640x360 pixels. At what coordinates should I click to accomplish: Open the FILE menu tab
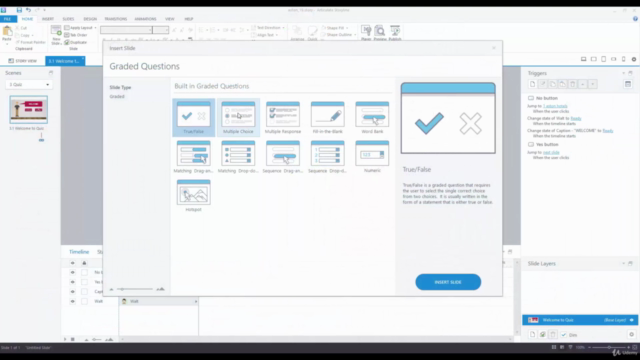[8, 19]
